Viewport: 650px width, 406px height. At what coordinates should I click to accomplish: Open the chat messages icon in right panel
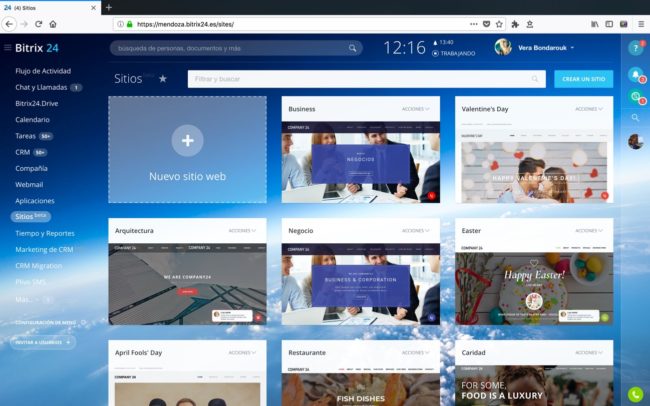pos(635,97)
